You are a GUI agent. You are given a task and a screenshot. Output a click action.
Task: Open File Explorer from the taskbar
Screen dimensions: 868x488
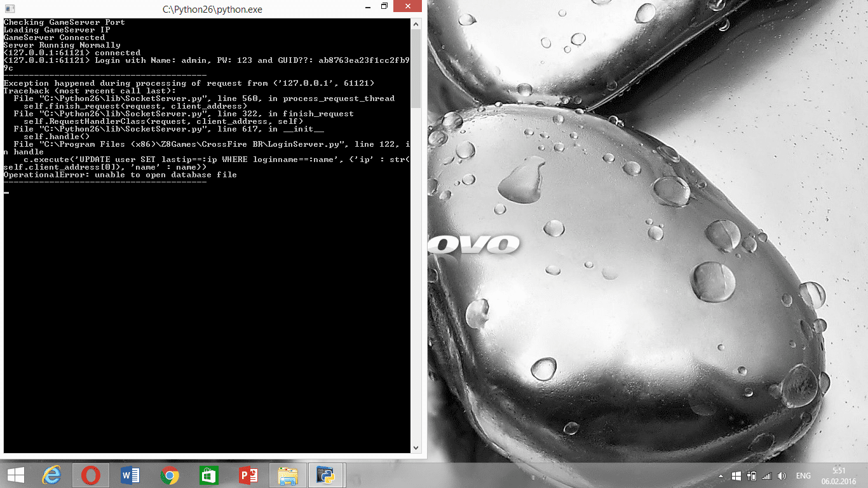click(288, 475)
